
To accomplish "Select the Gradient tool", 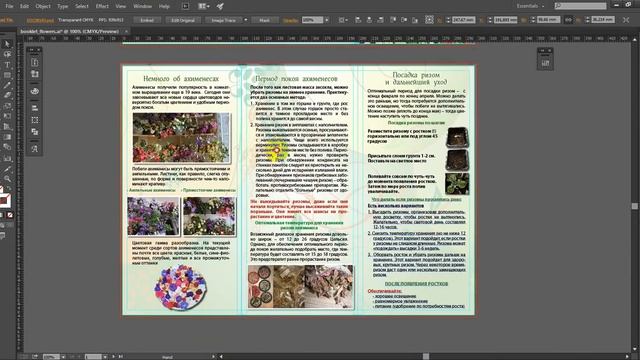I will [7, 137].
